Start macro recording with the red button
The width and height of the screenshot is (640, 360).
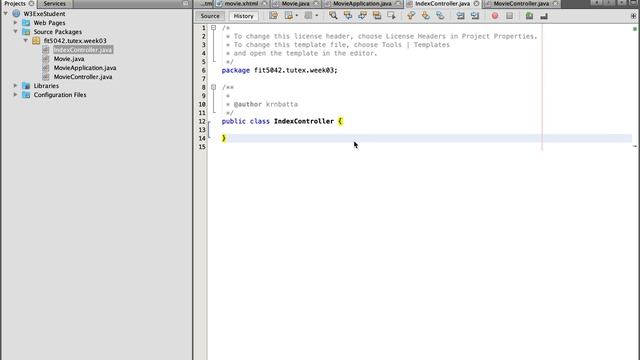[x=495, y=16]
